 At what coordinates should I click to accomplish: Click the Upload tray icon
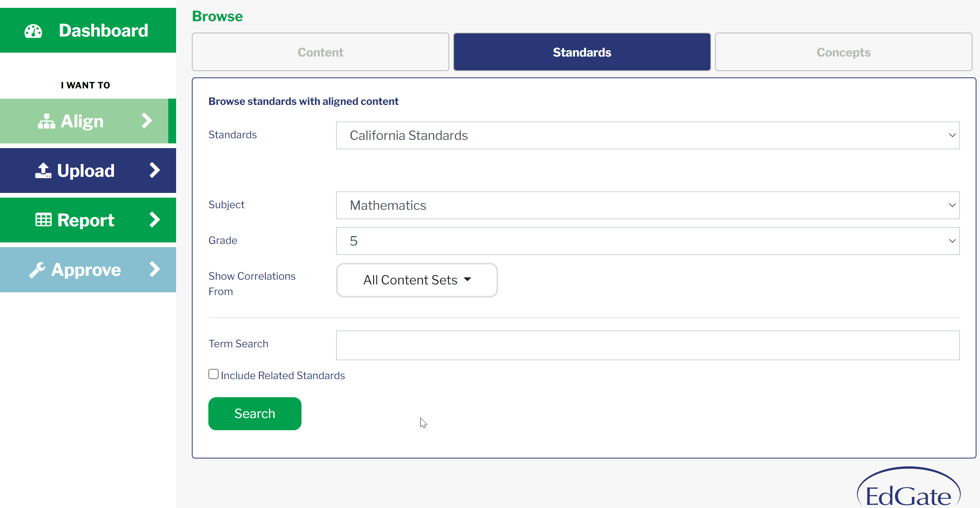click(x=43, y=171)
